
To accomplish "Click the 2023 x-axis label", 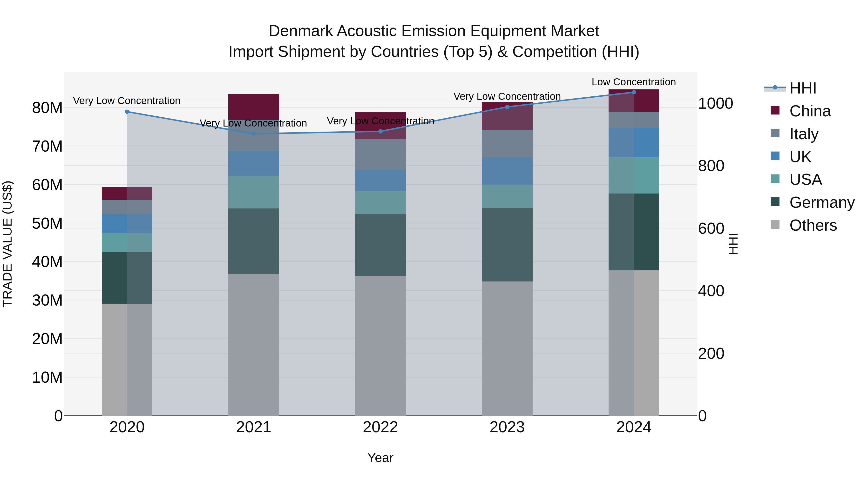I will coord(507,427).
